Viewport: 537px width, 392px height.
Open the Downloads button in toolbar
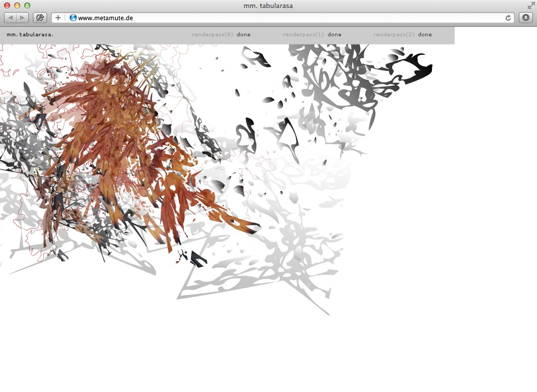[x=526, y=18]
